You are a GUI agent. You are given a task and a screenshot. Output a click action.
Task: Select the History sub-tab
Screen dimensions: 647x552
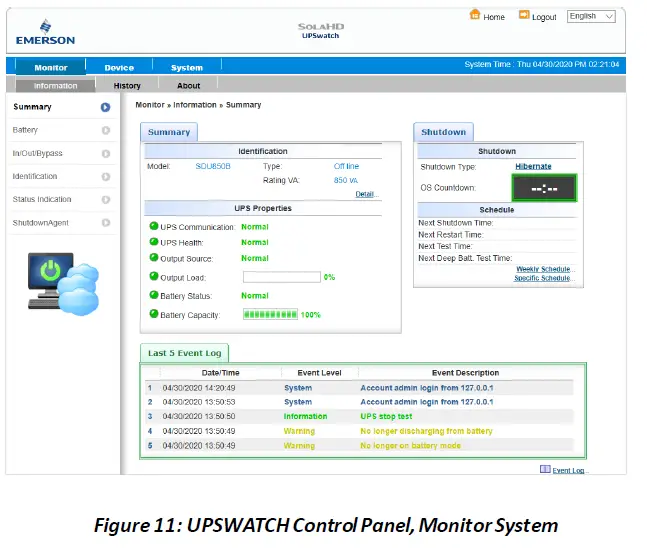[127, 86]
